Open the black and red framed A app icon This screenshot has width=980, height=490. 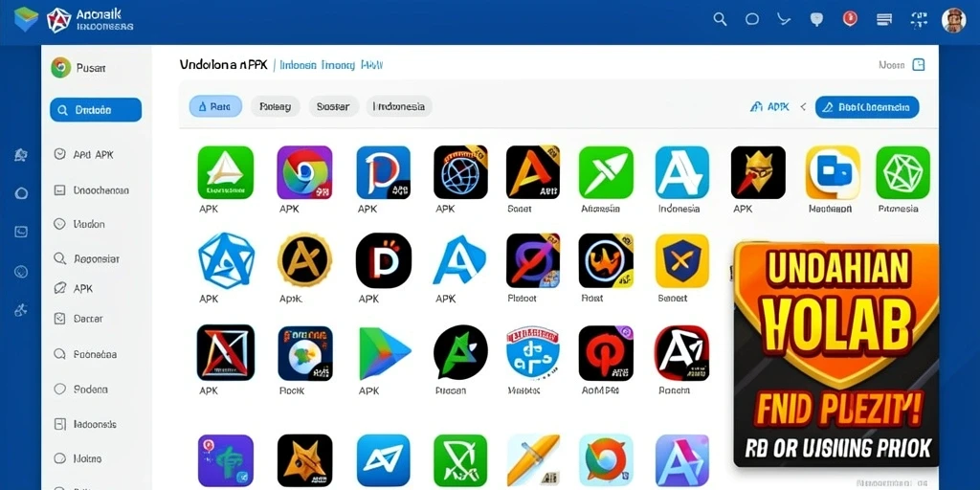pyautogui.click(x=226, y=352)
